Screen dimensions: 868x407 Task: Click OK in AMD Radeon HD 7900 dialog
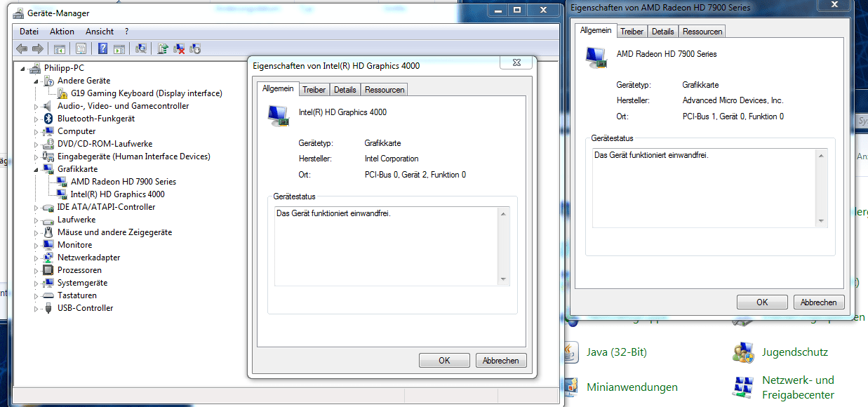pos(762,302)
